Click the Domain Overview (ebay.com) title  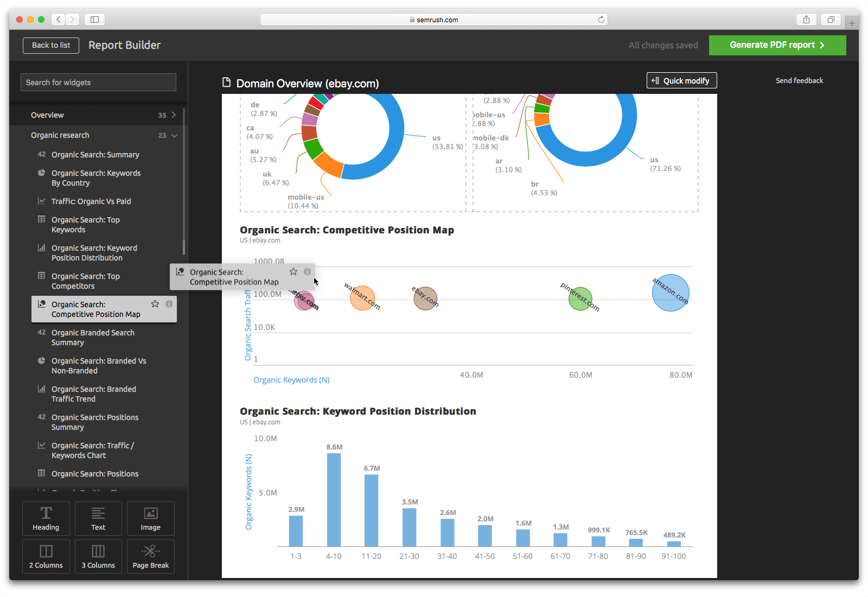[x=308, y=84]
